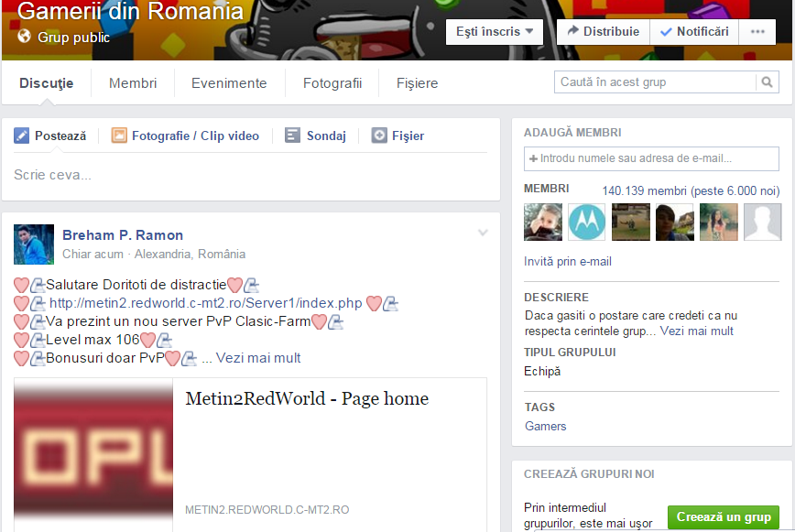Open Breham P. Ramon's profile name link
This screenshot has width=795, height=532.
click(x=123, y=235)
